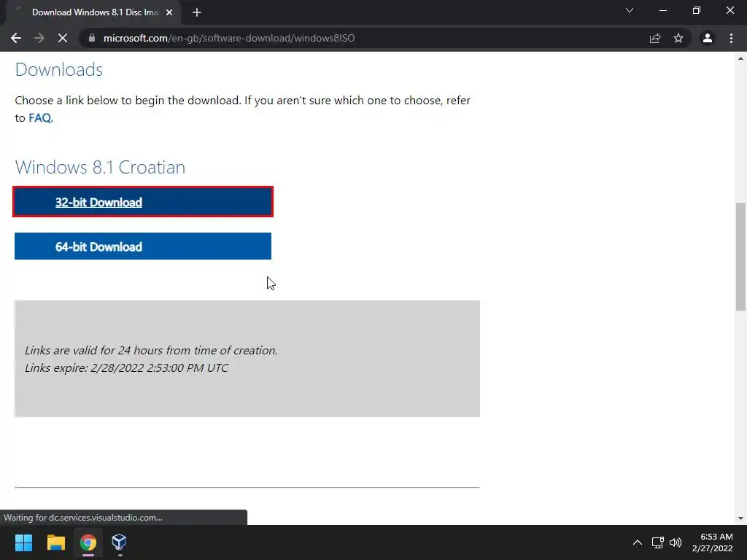Select the Download Windows 8.1 Disc Image tab
The height and width of the screenshot is (560, 747).
coord(94,12)
